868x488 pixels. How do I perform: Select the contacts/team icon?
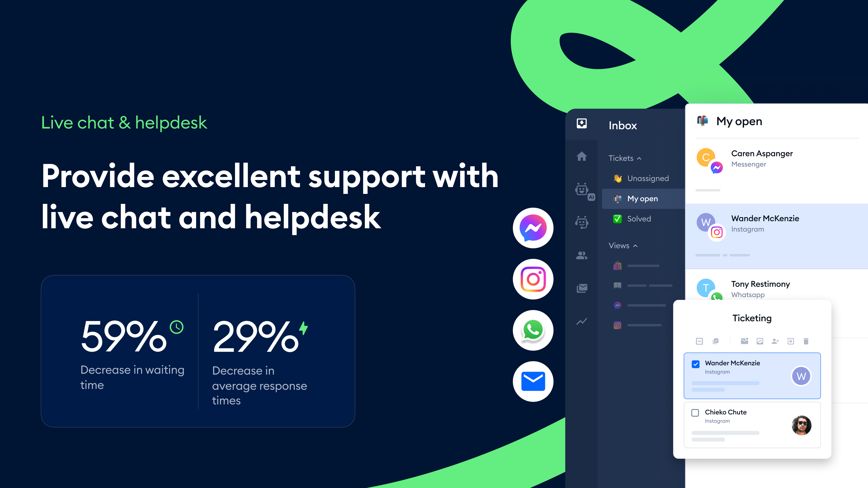(582, 256)
